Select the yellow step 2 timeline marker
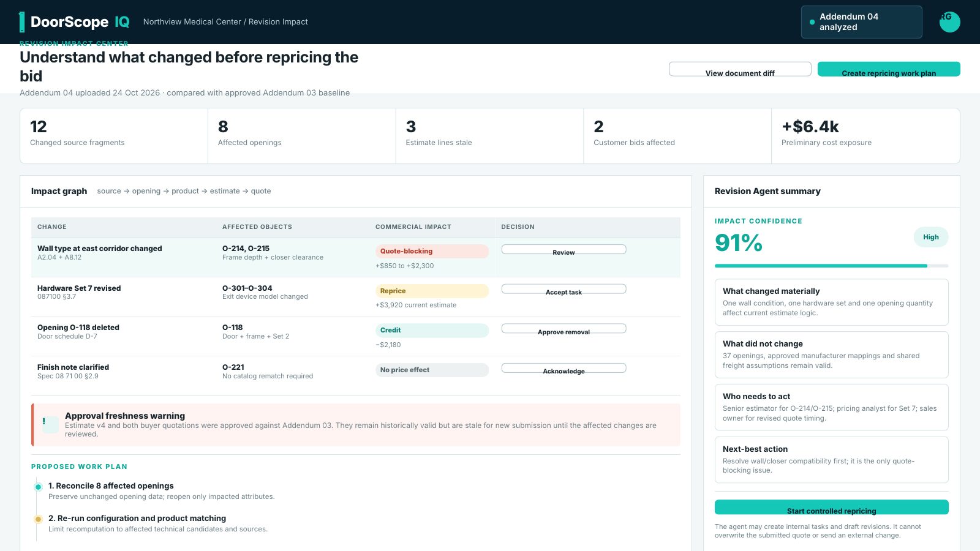Screen dimensions: 980x551 click(x=38, y=519)
